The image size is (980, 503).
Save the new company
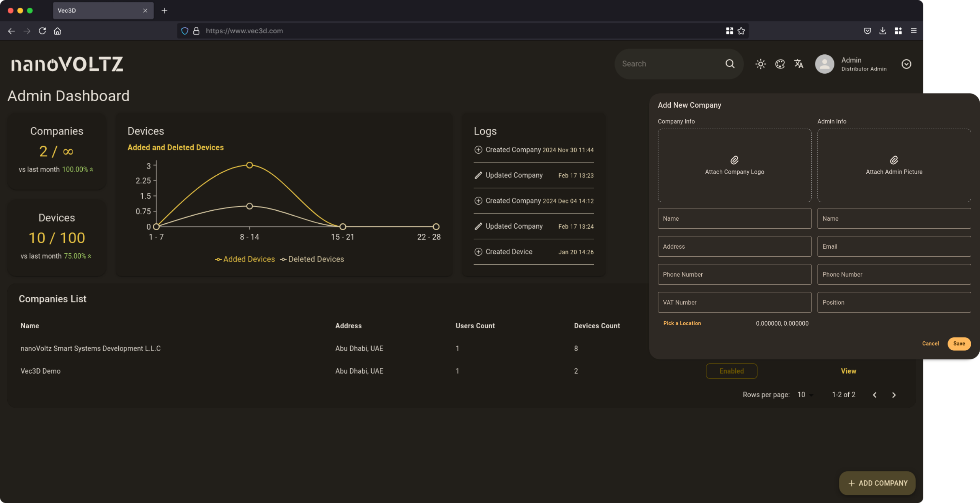[959, 344]
